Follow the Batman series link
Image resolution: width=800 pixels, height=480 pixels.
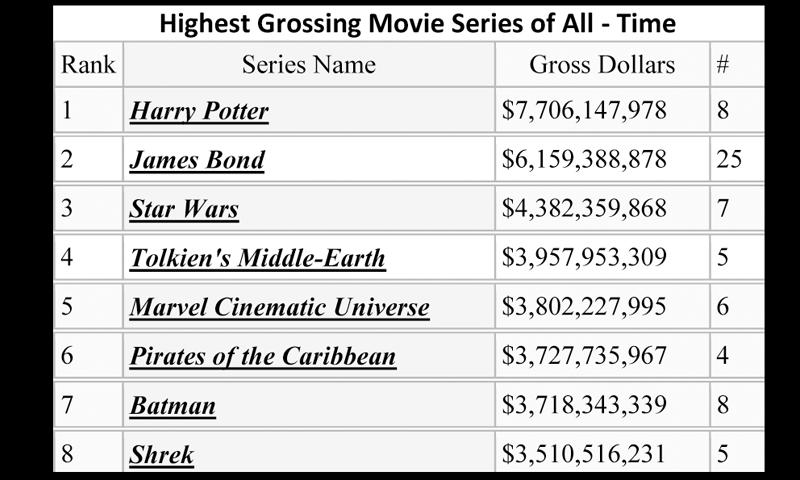coord(172,406)
